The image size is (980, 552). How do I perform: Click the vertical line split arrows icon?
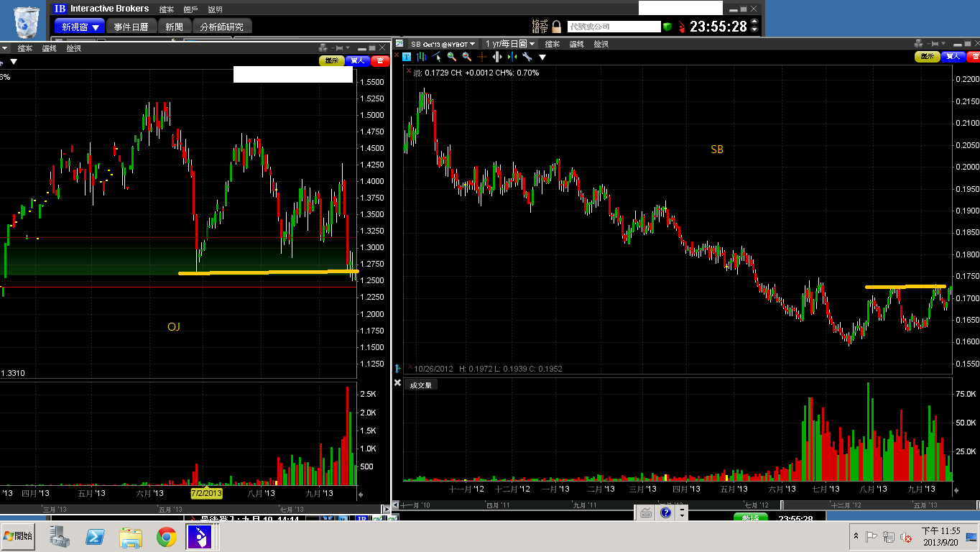pos(512,57)
